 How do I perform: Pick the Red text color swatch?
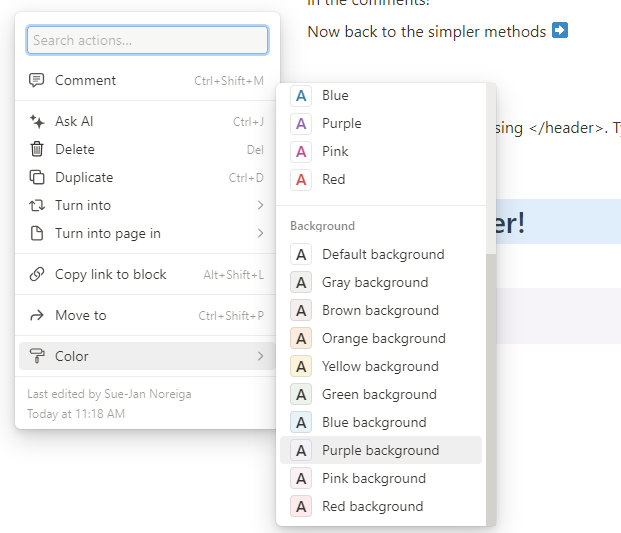coord(301,180)
